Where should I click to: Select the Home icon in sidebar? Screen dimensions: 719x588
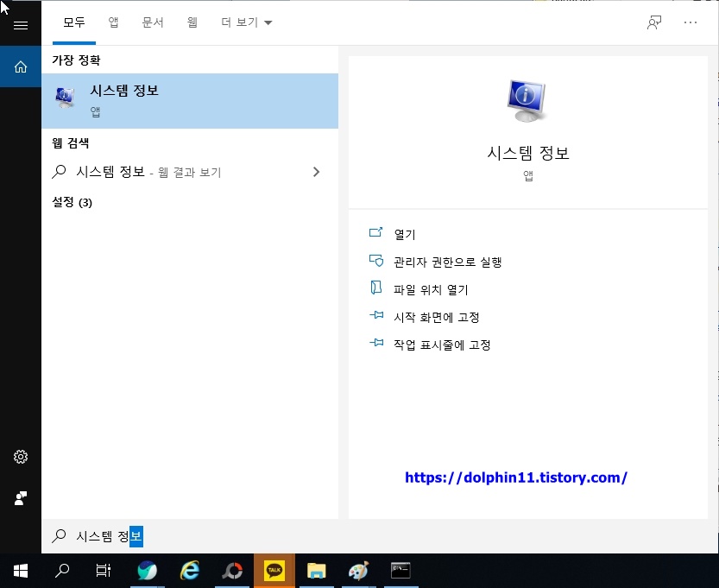tap(21, 67)
